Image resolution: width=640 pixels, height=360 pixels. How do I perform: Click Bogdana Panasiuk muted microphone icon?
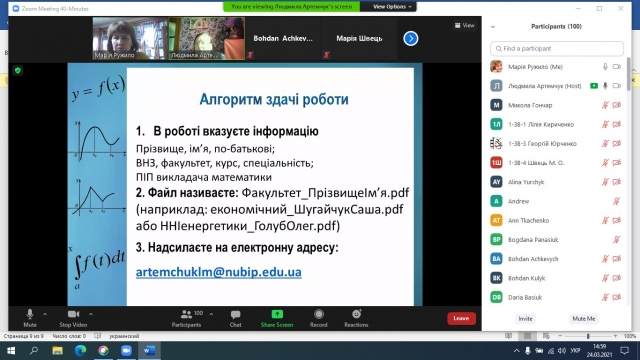[617, 240]
